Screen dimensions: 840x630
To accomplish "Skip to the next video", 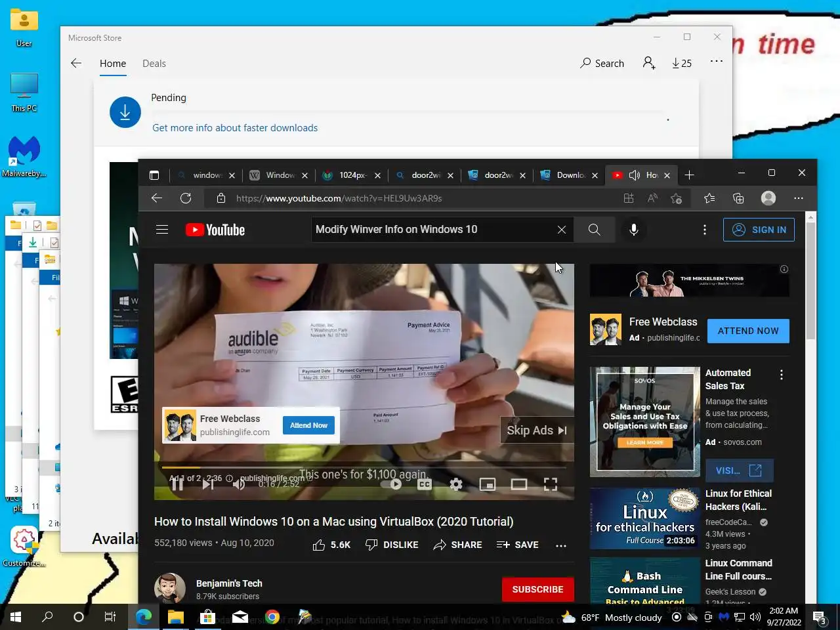I will coord(208,484).
